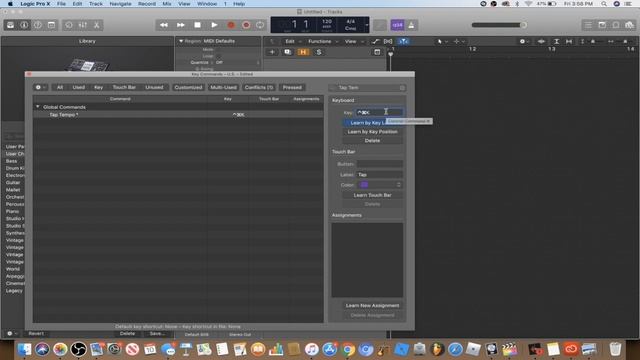Click Delete under Keyboard section
The image size is (640, 360).
point(372,141)
